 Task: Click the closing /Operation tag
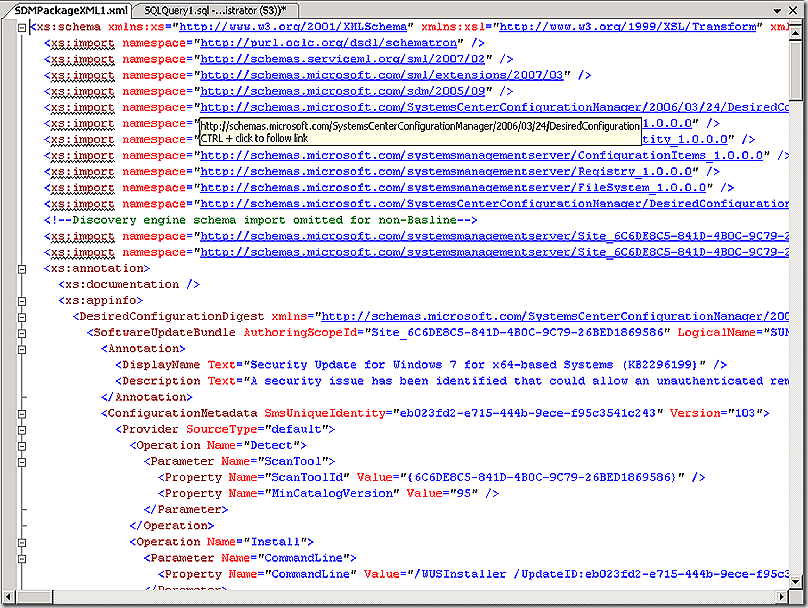[x=172, y=526]
